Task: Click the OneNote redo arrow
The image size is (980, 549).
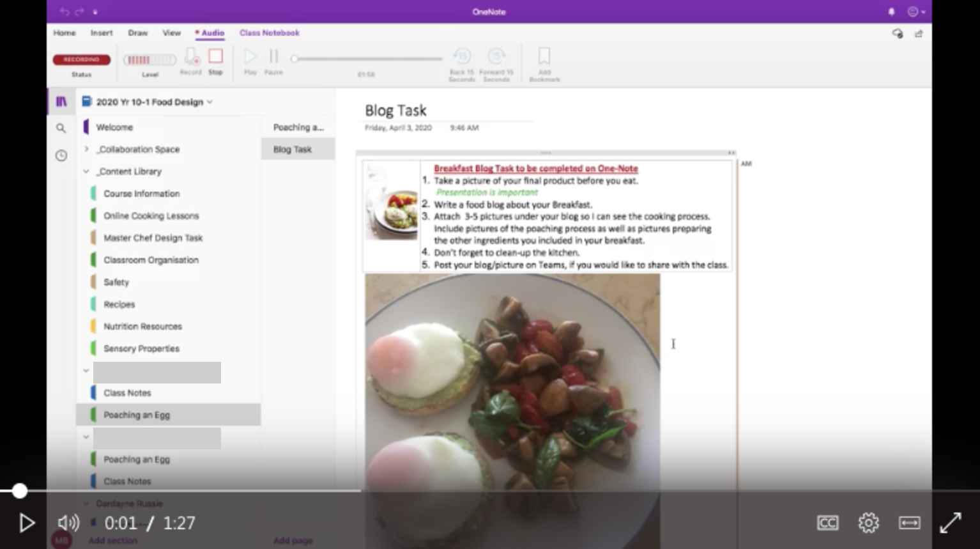Action: tap(79, 12)
